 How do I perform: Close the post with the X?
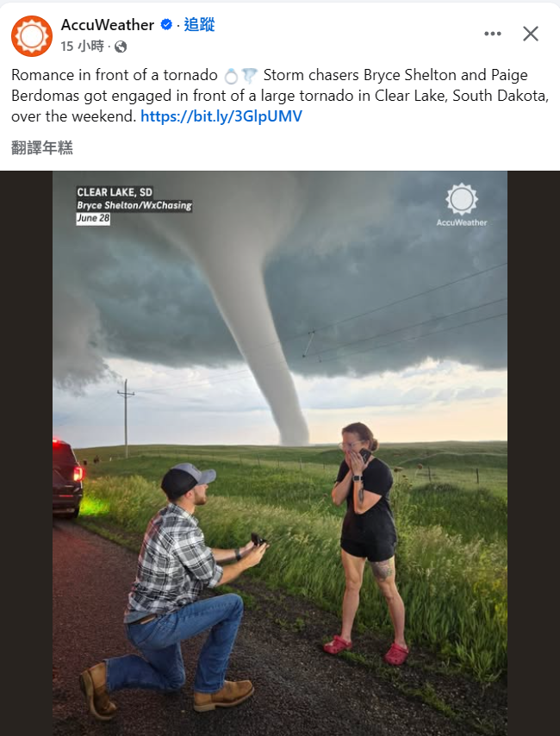coord(531,34)
